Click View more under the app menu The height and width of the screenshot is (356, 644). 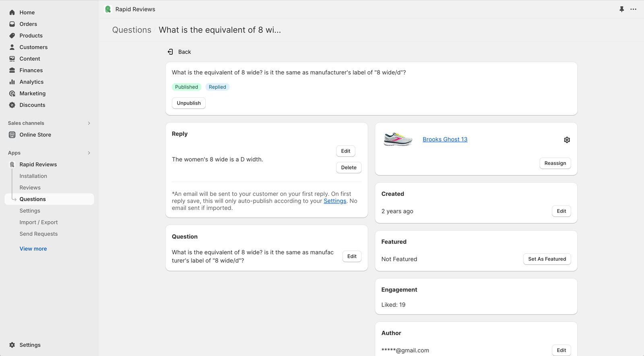[x=33, y=249]
